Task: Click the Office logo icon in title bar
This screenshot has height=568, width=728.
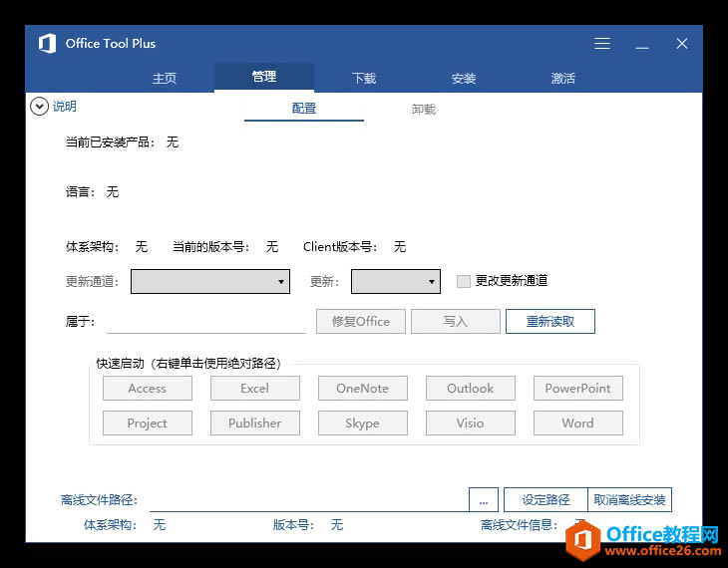Action: point(47,44)
